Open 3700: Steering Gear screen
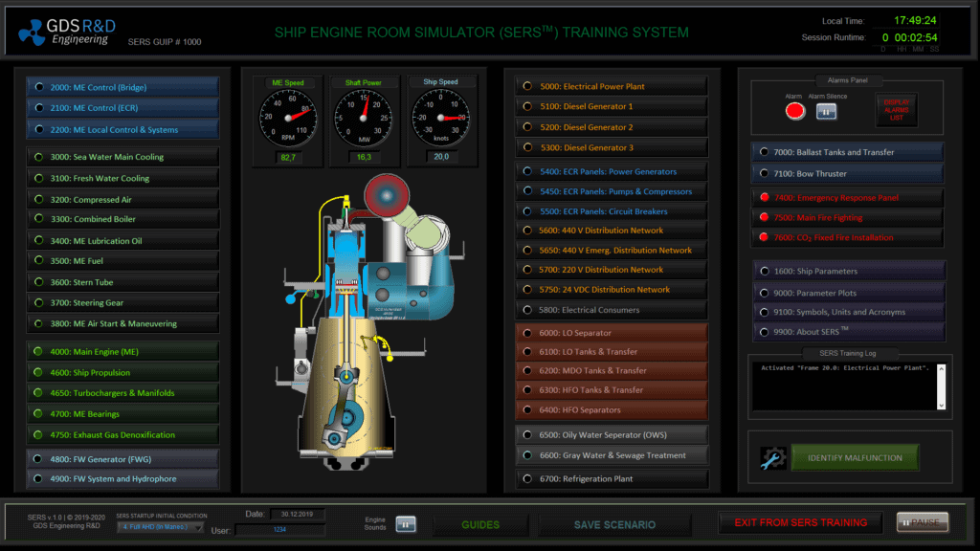Screen dimensions: 980x551 click(122, 302)
